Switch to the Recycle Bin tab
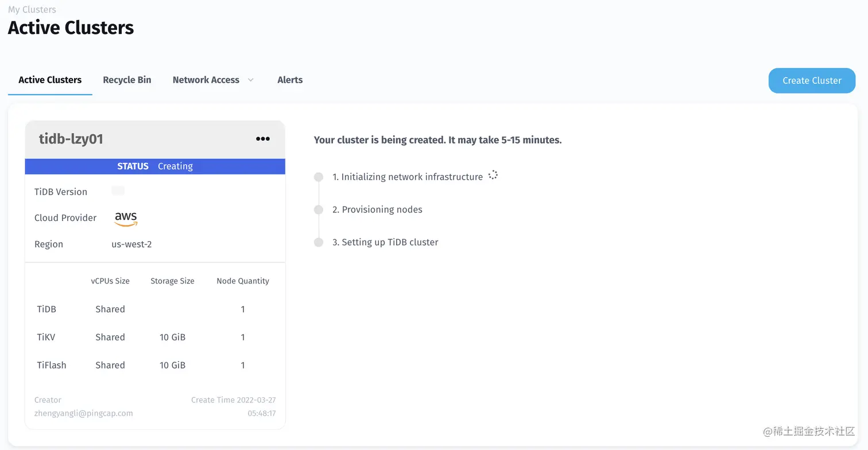 [127, 80]
